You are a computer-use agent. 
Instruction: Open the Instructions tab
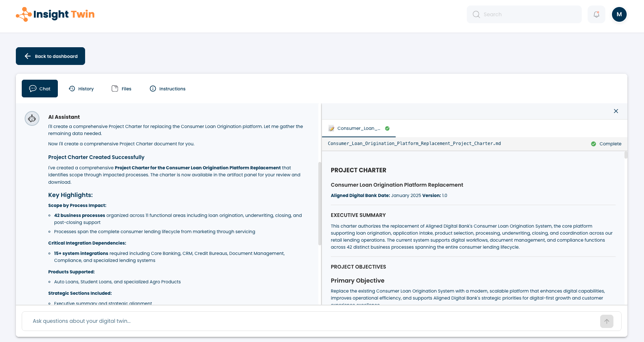point(168,89)
